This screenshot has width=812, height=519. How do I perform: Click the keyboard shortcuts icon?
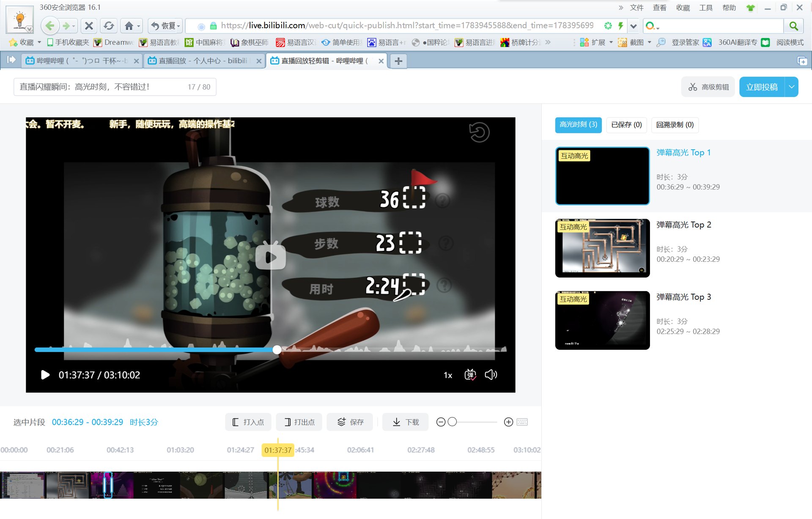[x=522, y=422]
